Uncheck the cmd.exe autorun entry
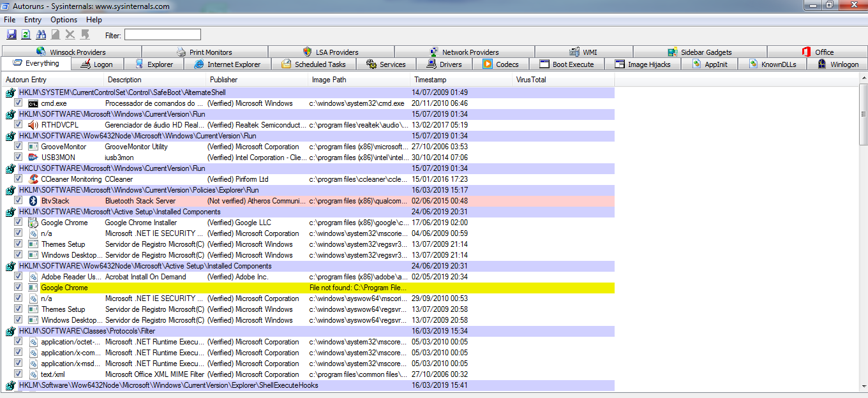Image resolution: width=868 pixels, height=398 pixels. [x=19, y=103]
